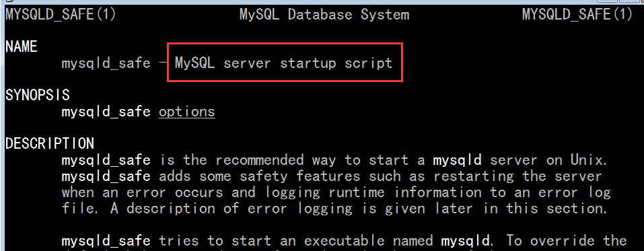The image size is (644, 251).
Task: Click bold 'mysqld' before 'server on Unix'
Action: pyautogui.click(x=457, y=159)
